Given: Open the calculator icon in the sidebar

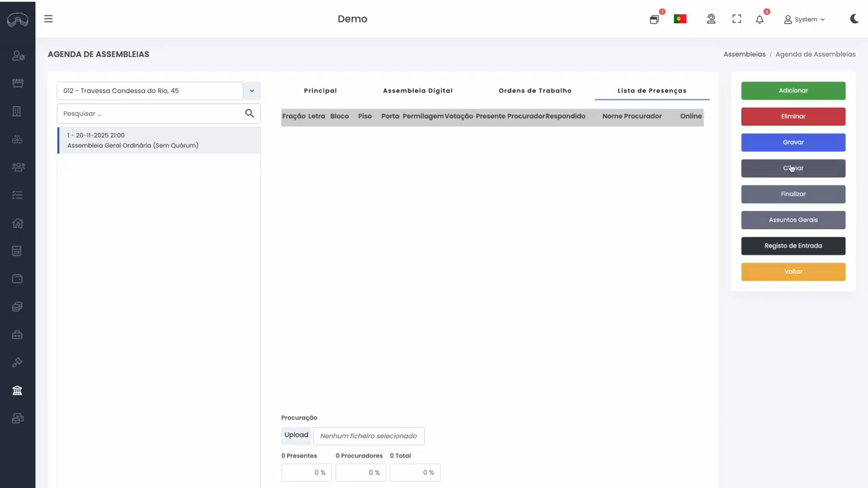Looking at the screenshot, I should (x=18, y=251).
